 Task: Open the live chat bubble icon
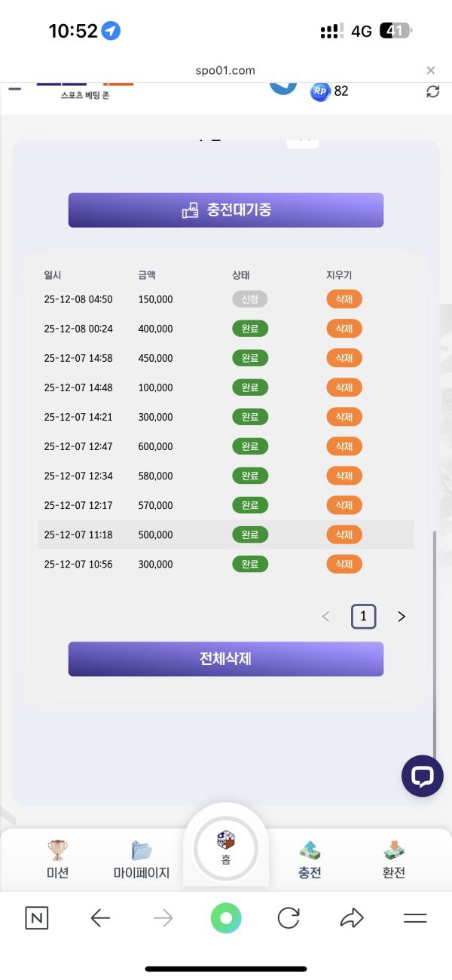click(422, 776)
